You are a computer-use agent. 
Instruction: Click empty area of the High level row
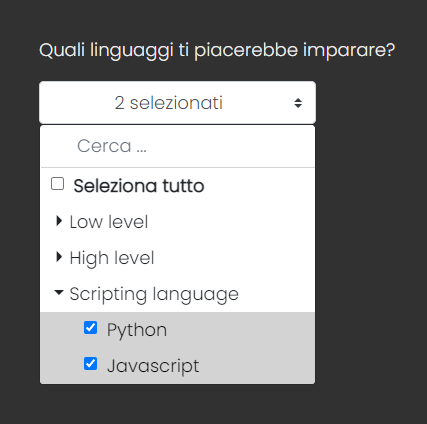[x=233, y=258]
